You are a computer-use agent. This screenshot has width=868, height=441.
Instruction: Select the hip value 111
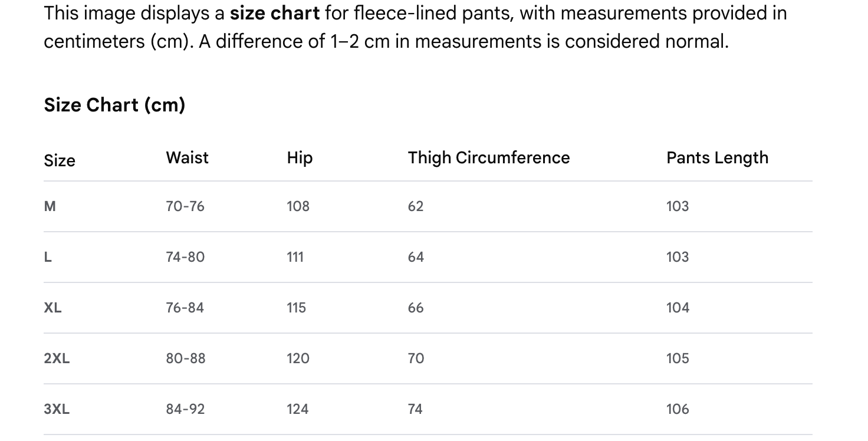click(295, 257)
